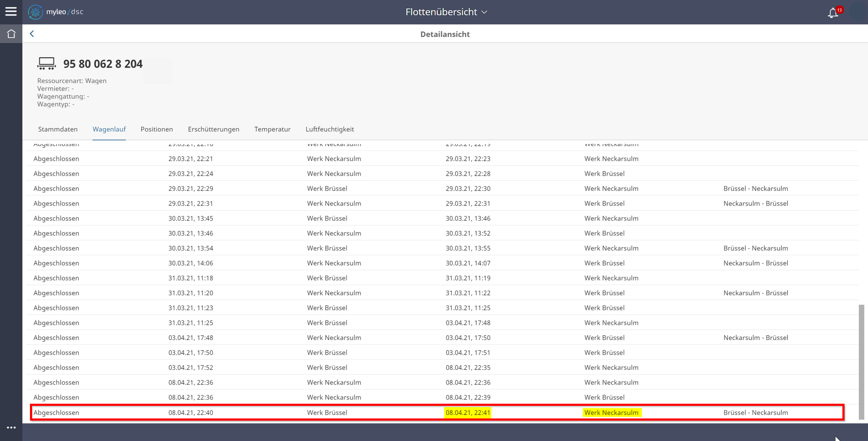Select the start time 29.03.21, 22:24
This screenshot has height=441, width=868.
pos(191,173)
